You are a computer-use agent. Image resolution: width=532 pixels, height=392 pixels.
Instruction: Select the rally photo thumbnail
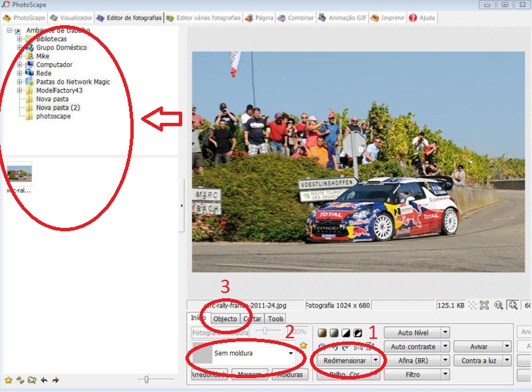tap(19, 173)
